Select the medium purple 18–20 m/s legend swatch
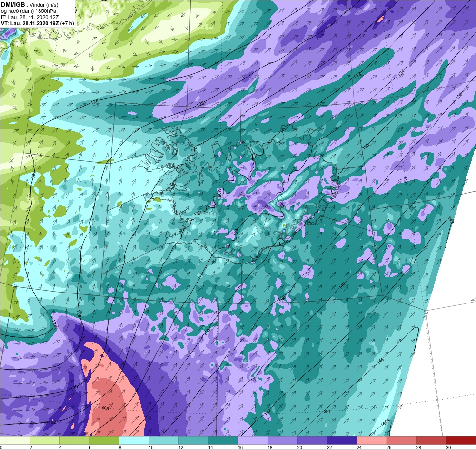The width and height of the screenshot is (476, 450). point(283,440)
